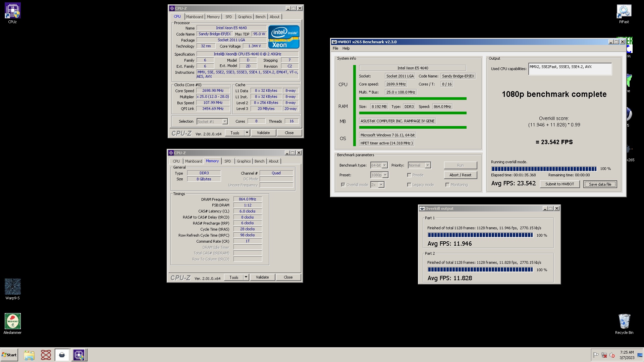Screen dimensions: 644x362
Task: Open the Priority Normal dropdown
Action: click(x=428, y=165)
